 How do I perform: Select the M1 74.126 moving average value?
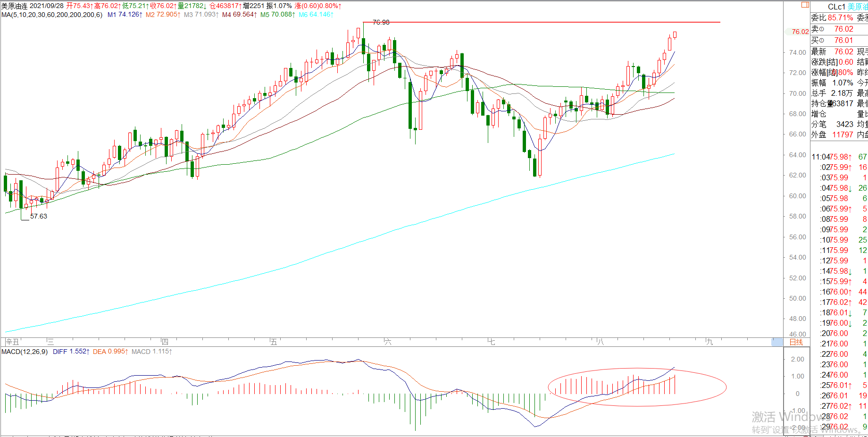125,15
